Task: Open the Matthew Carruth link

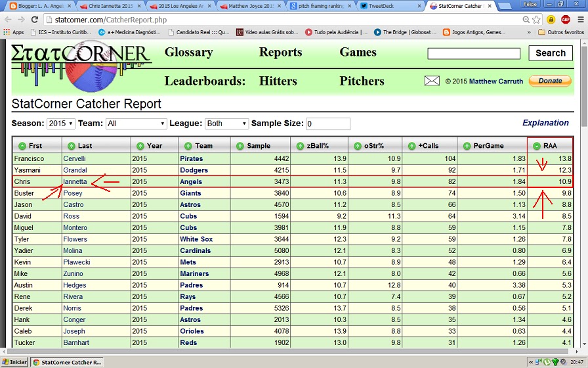Action: 495,81
